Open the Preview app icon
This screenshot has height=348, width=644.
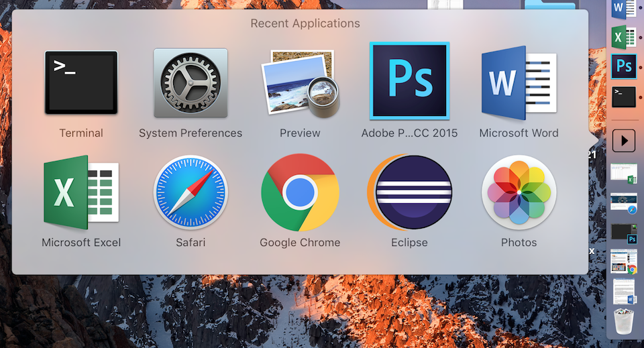(x=301, y=83)
